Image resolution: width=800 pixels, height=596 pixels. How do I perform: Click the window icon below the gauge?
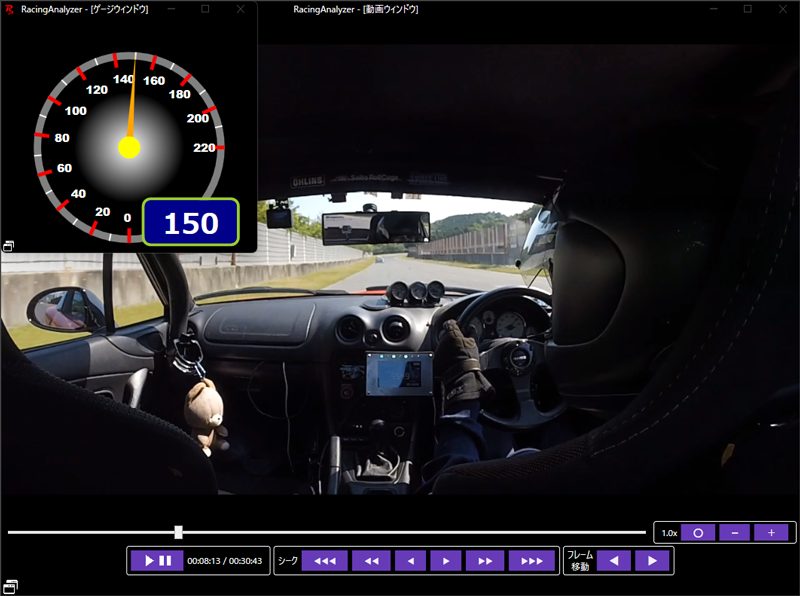click(x=8, y=245)
